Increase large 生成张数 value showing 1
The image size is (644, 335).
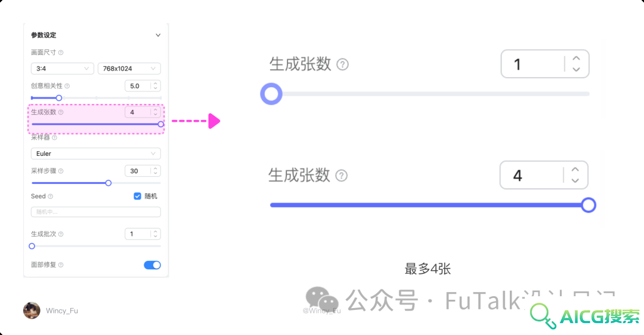click(576, 59)
